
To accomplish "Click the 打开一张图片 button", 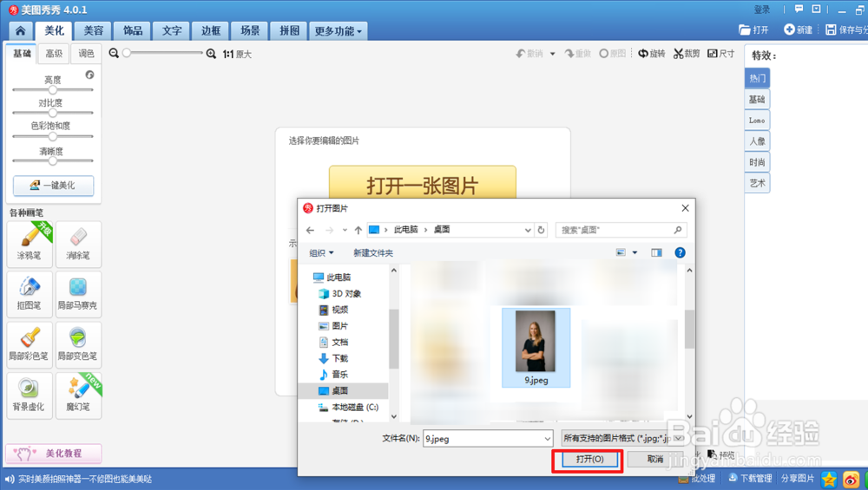I will [x=423, y=182].
